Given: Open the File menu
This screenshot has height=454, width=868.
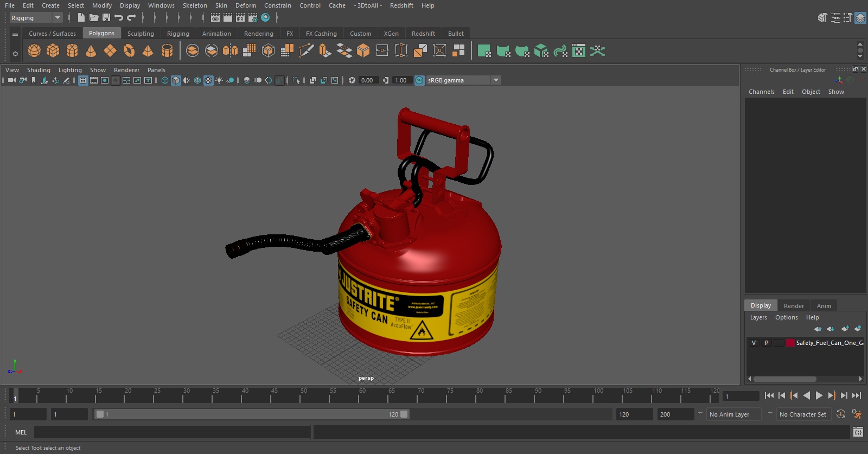Looking at the screenshot, I should pyautogui.click(x=10, y=5).
